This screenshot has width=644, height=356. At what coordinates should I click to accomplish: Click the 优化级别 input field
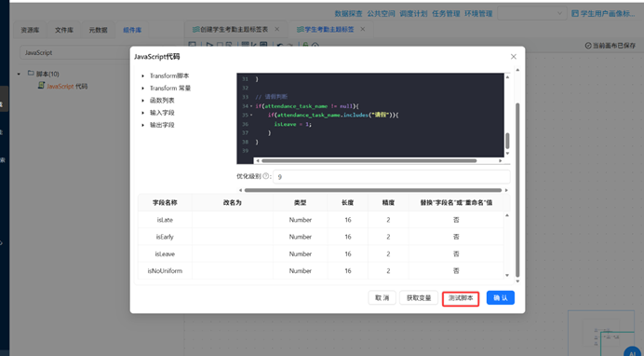click(x=392, y=176)
